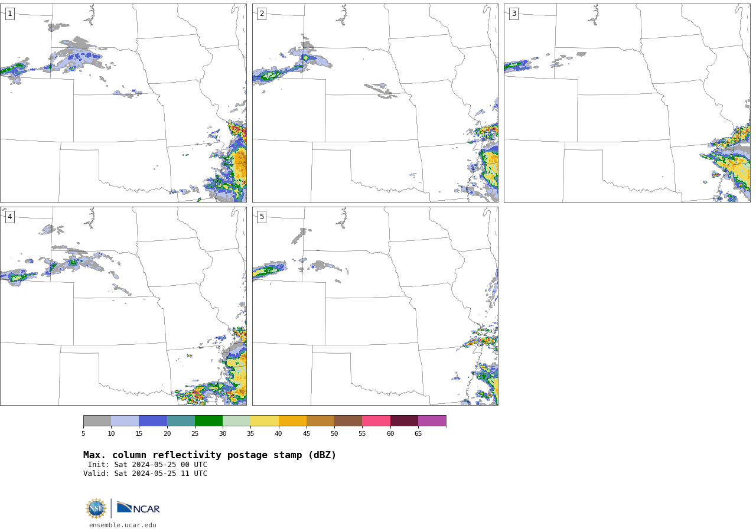Viewport: 756px width, 532px height.
Task: Click the Max. column reflectivity title
Action: 210,455
